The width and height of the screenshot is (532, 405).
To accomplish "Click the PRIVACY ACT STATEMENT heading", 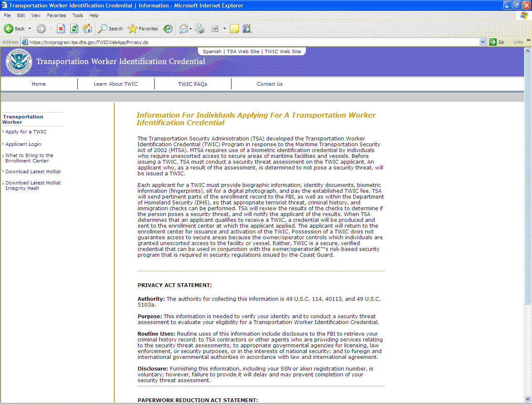I will click(x=175, y=285).
